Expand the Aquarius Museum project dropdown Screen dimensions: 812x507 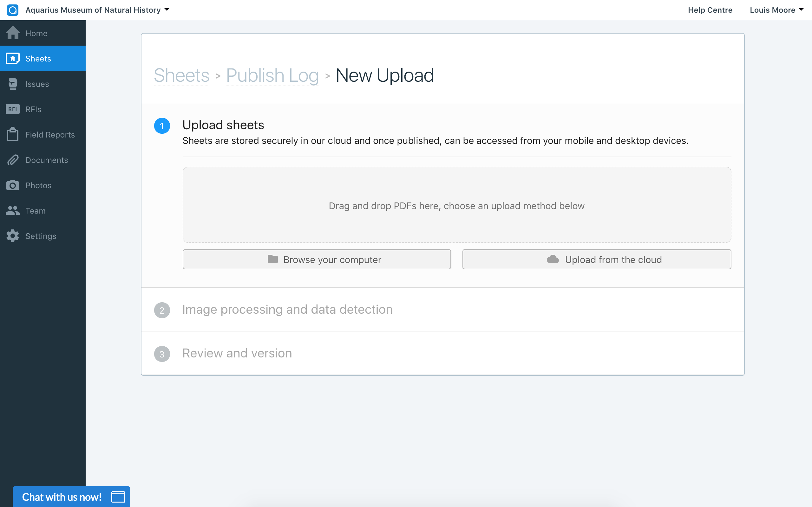(x=97, y=10)
